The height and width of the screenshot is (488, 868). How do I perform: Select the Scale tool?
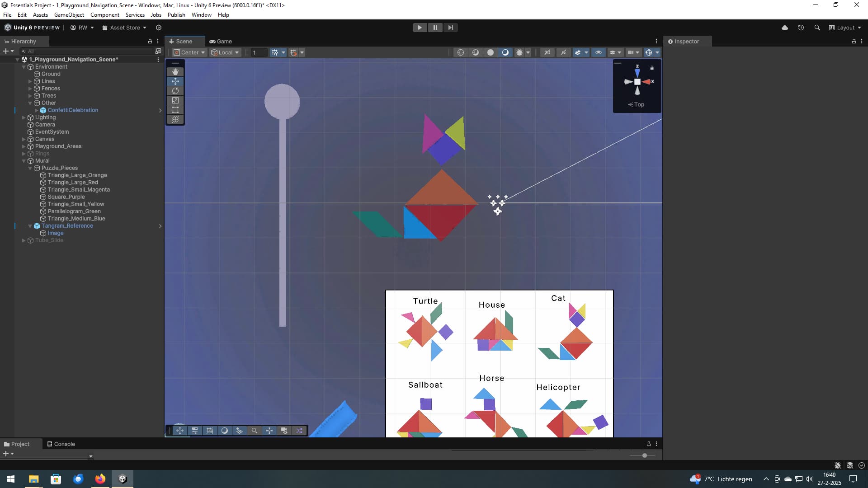point(175,100)
